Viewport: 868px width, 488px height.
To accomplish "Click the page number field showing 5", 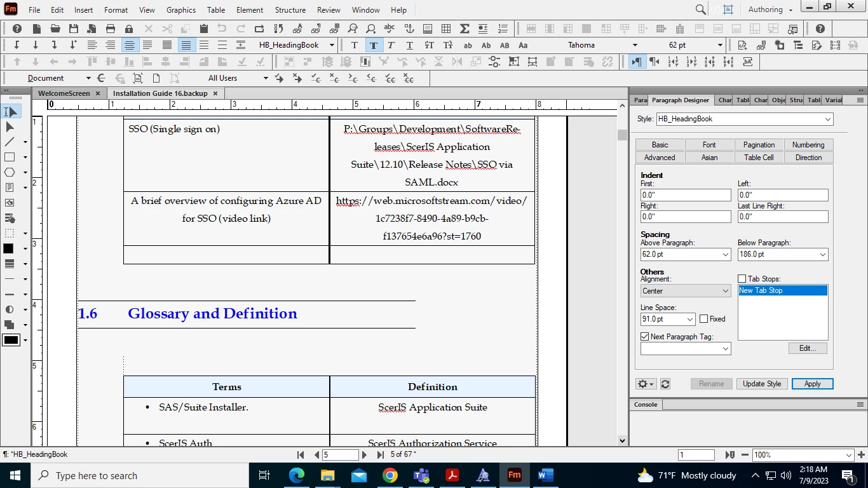I will pyautogui.click(x=341, y=455).
